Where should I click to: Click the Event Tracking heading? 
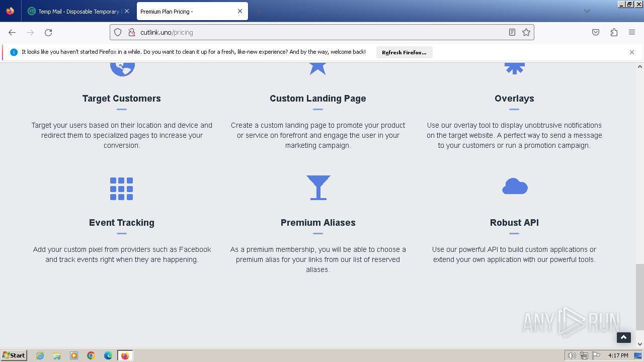coord(122,223)
